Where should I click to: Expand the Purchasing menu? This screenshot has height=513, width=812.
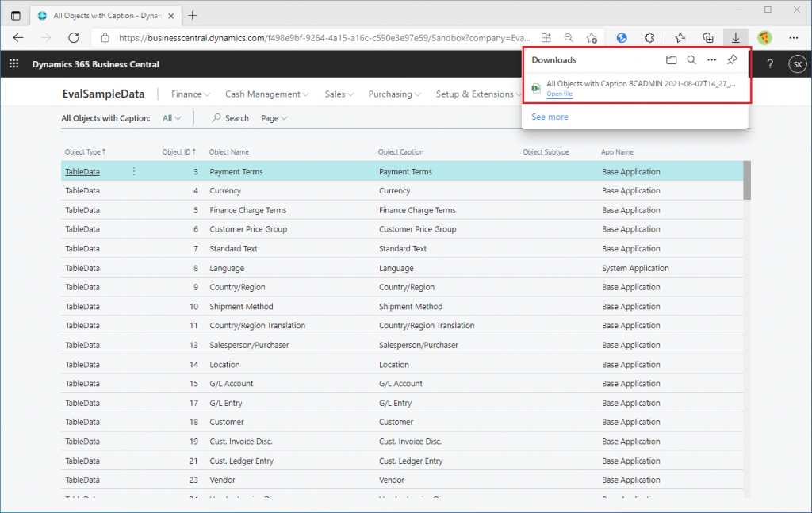[x=395, y=94]
